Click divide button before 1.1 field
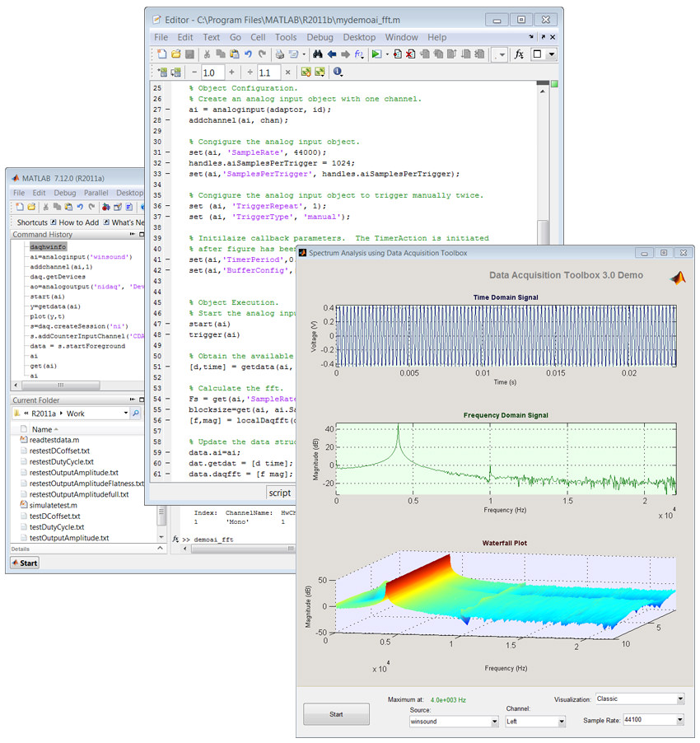 pyautogui.click(x=250, y=72)
